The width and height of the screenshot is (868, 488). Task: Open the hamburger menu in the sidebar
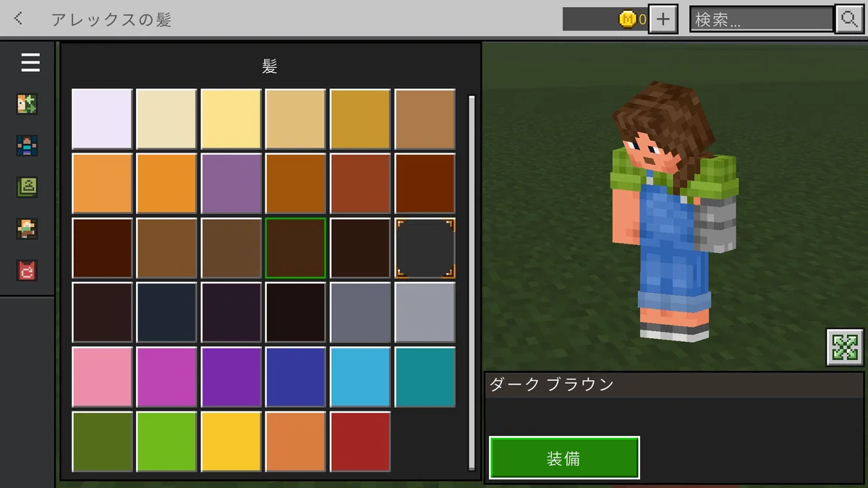[30, 63]
